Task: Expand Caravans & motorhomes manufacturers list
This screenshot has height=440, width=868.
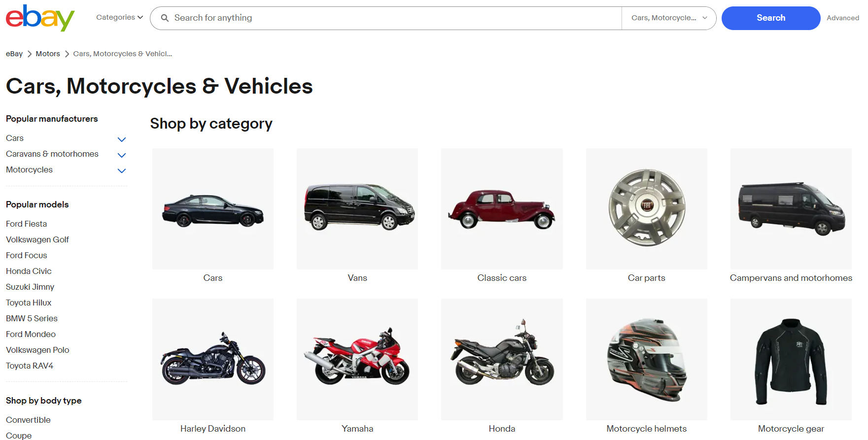Action: [122, 155]
